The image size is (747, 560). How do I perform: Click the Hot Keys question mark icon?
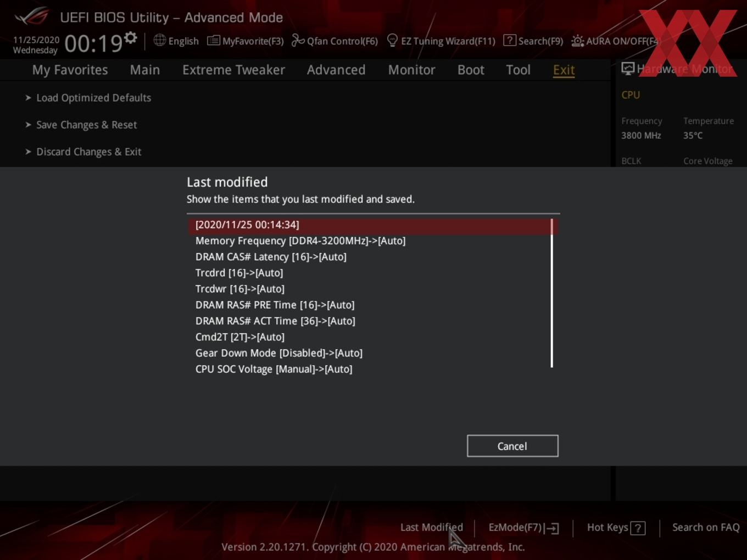(x=638, y=528)
